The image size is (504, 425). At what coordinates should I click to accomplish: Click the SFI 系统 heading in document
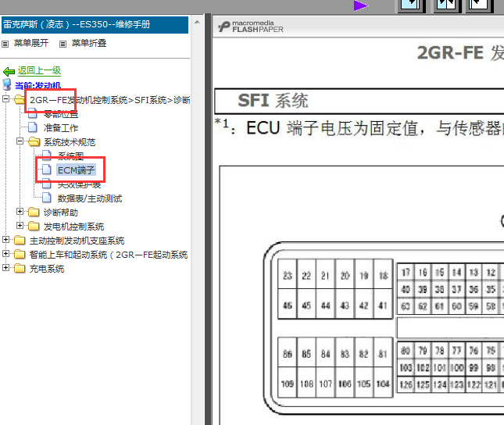click(x=273, y=101)
